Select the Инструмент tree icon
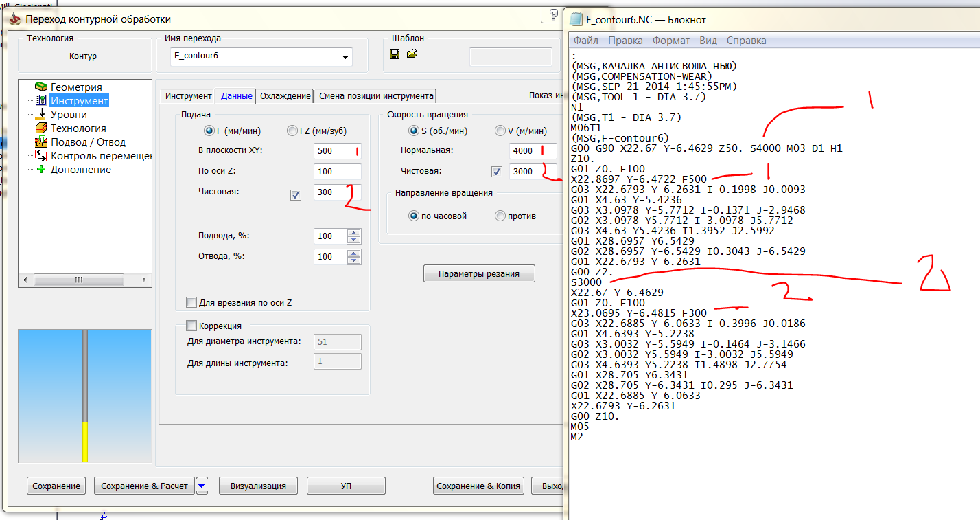This screenshot has width=980, height=520. coord(41,101)
